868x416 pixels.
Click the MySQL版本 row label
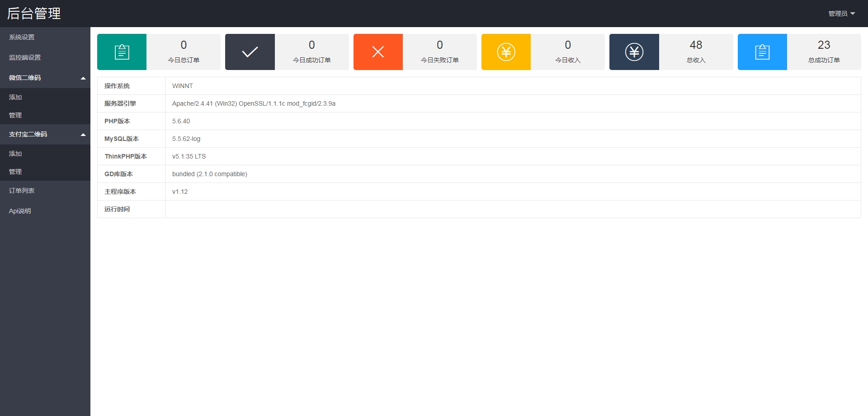tap(122, 139)
